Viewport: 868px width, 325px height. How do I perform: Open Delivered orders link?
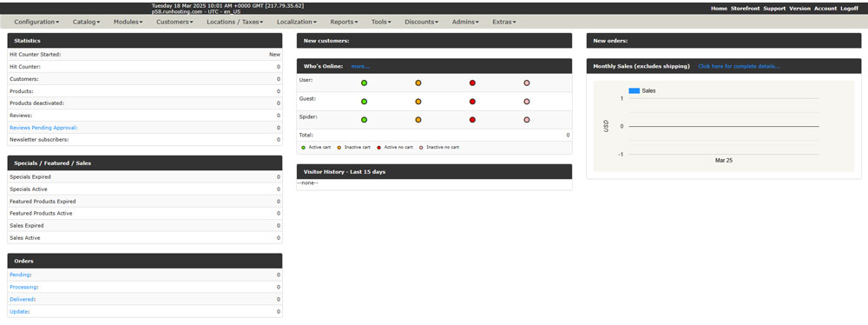[23, 299]
